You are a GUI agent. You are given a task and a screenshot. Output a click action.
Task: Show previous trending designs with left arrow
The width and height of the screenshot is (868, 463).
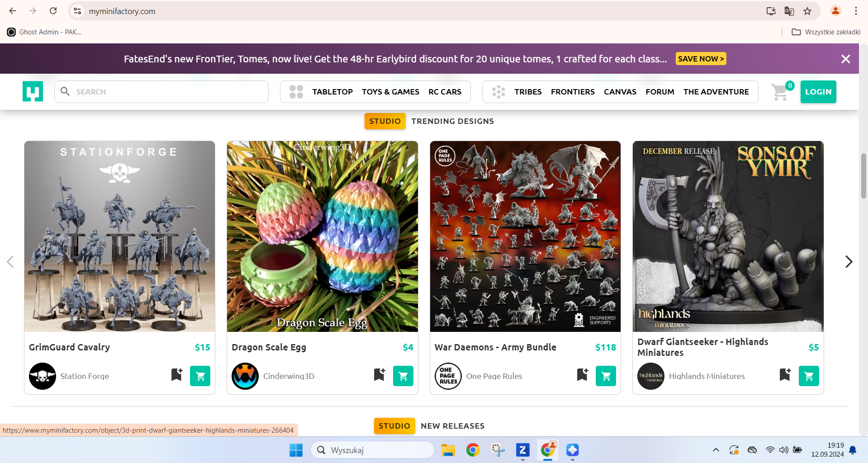click(x=10, y=261)
